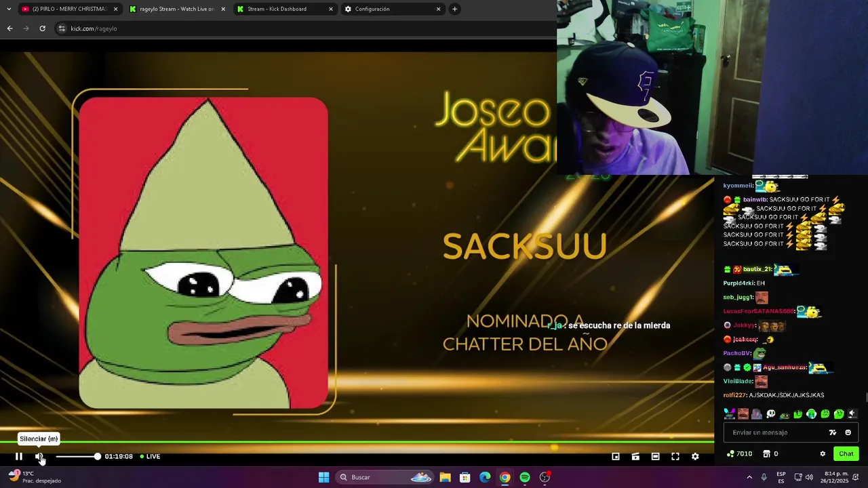Viewport: 868px width, 488px height.
Task: Seek on the green video progress bar
Action: click(x=357, y=443)
